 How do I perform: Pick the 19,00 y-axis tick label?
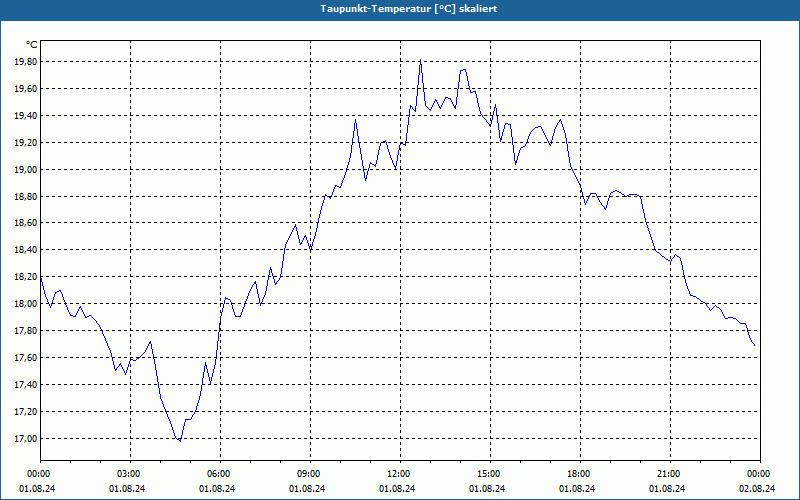tap(26, 169)
